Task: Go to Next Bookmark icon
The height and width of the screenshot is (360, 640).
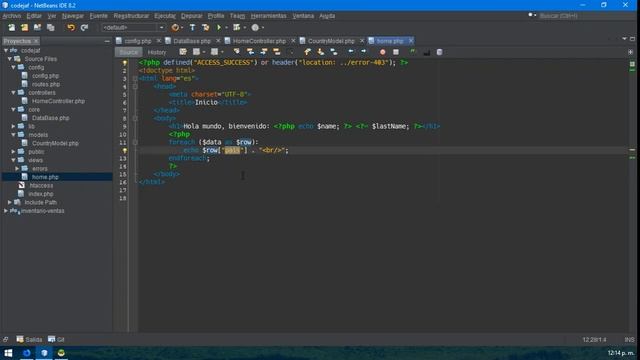Action: pos(321,52)
